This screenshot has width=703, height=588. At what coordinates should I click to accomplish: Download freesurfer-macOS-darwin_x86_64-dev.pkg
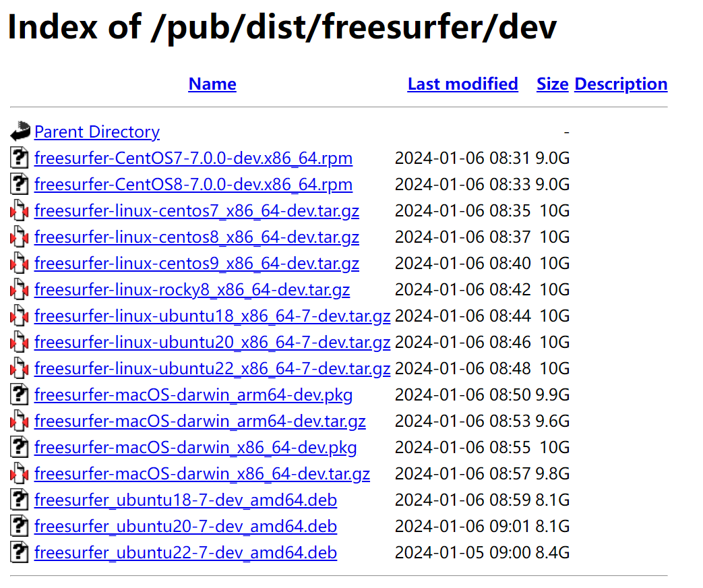click(195, 448)
